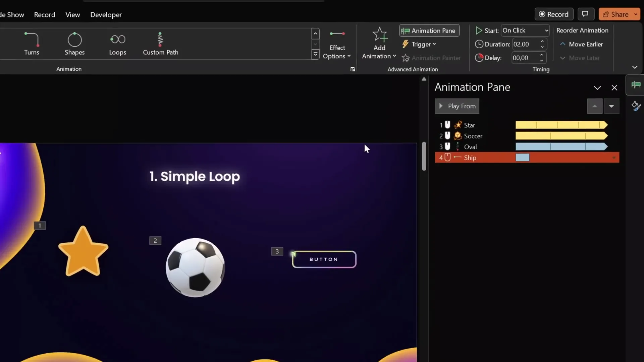Open the Share dropdown arrow

(x=636, y=14)
